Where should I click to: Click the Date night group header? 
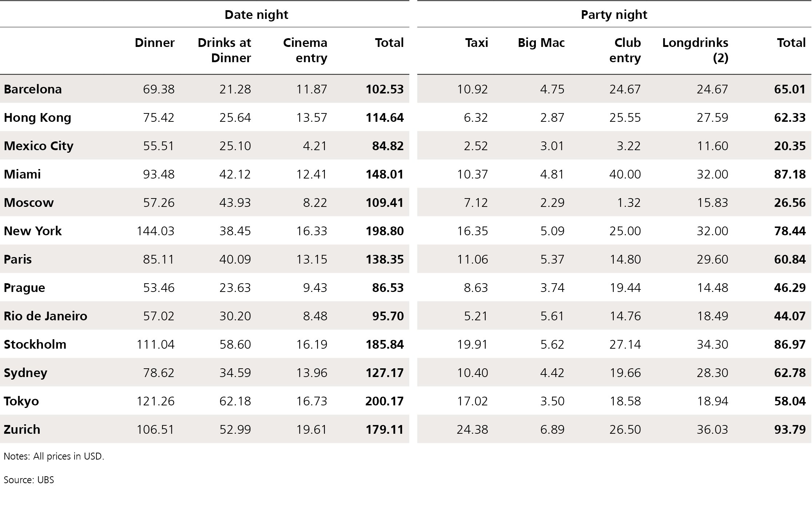(x=256, y=15)
